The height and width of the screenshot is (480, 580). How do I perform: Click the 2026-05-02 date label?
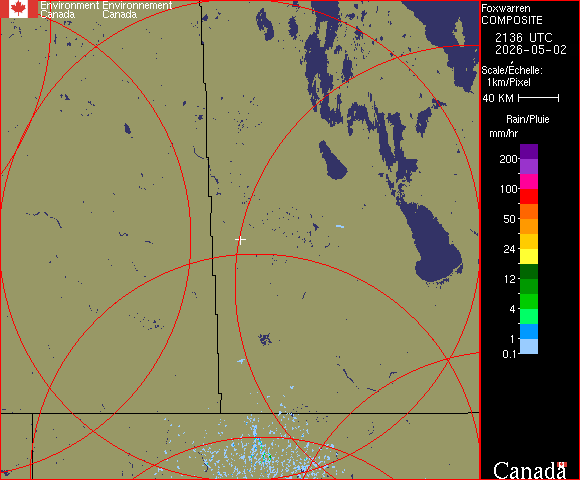tap(531, 50)
